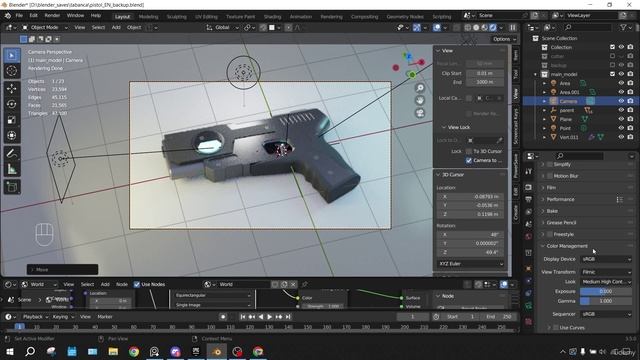Open Windows Start menu
Image resolution: width=640 pixels, height=360 pixels.
(x=10, y=351)
